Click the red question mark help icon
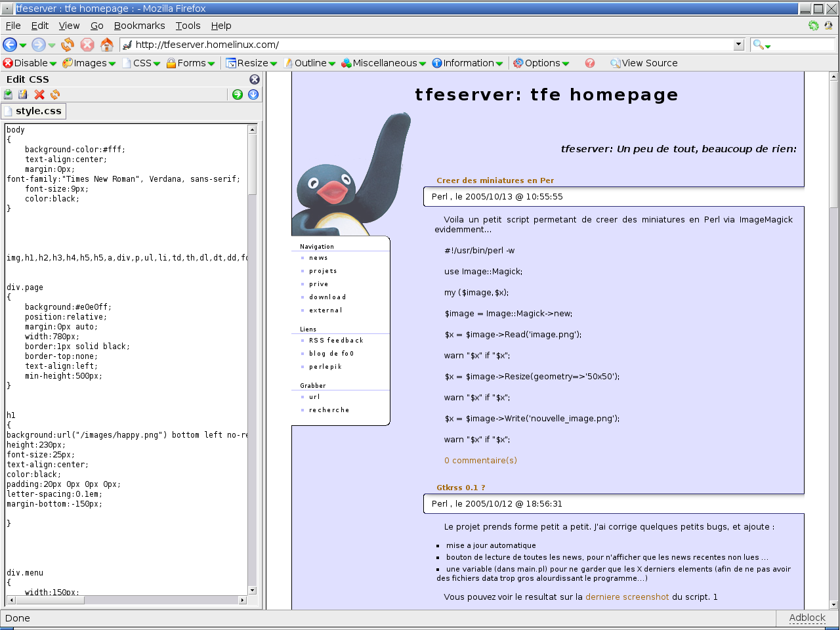 (590, 63)
